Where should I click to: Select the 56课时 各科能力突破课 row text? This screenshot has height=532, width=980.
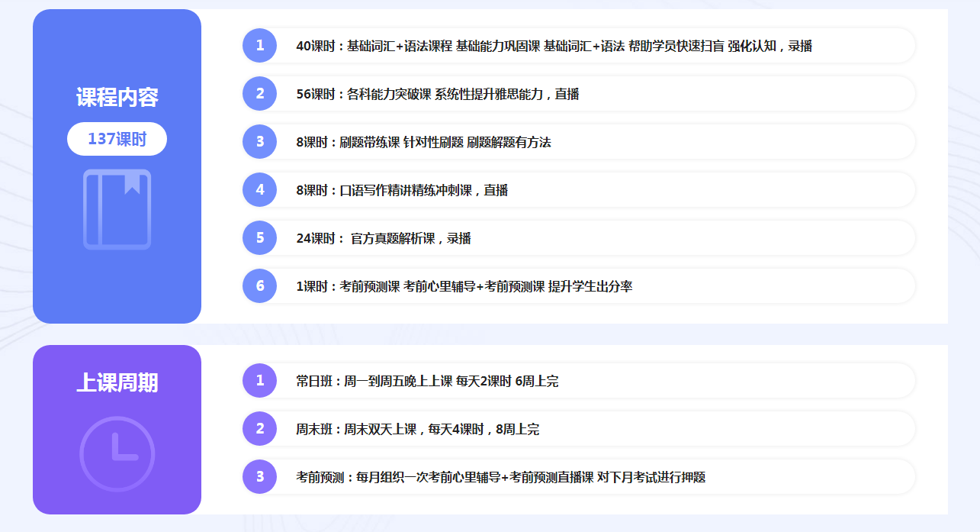click(x=437, y=94)
